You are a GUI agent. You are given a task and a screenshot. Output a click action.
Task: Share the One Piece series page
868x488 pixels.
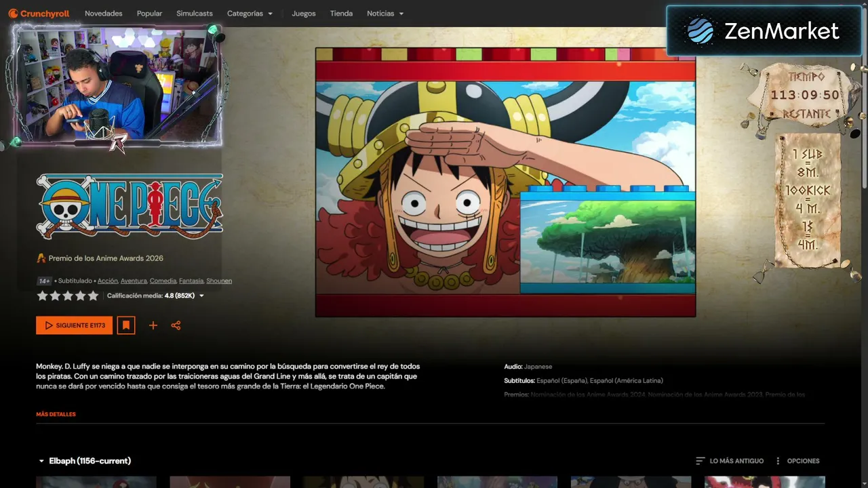(176, 325)
